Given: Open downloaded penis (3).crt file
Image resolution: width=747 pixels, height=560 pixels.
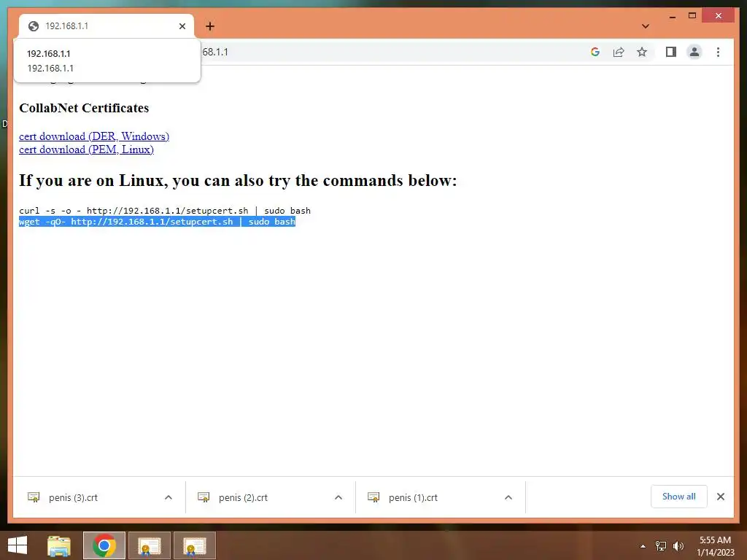Looking at the screenshot, I should tap(73, 497).
